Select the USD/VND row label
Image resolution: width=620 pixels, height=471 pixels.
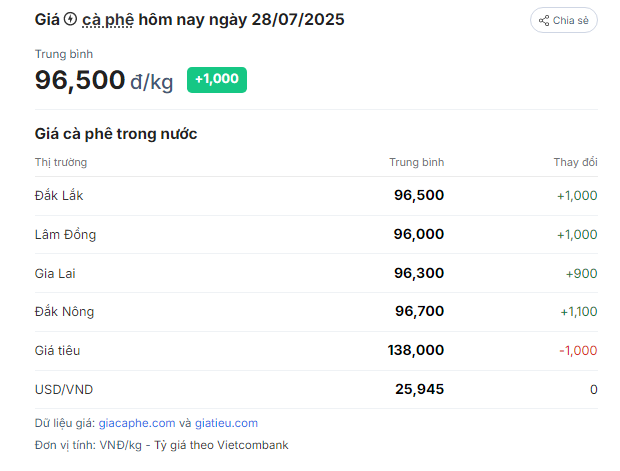[64, 390]
